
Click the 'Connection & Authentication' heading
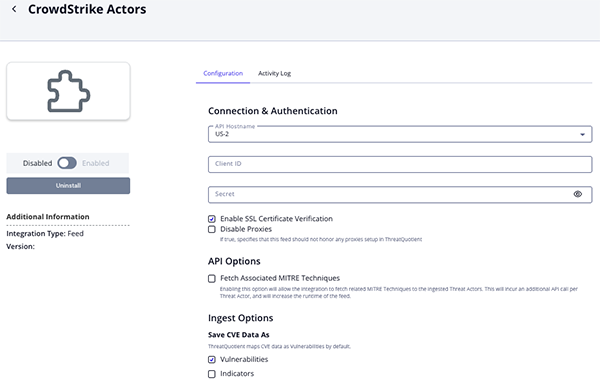272,111
